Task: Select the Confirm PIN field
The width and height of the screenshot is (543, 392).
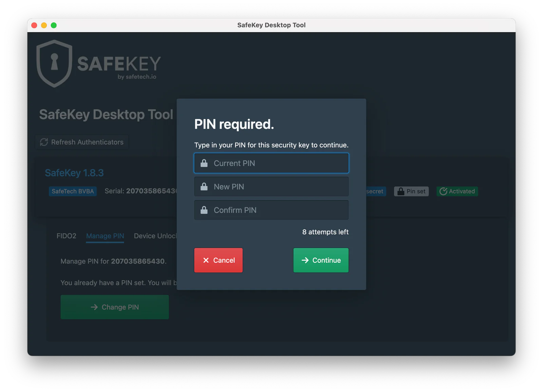Action: [x=271, y=210]
